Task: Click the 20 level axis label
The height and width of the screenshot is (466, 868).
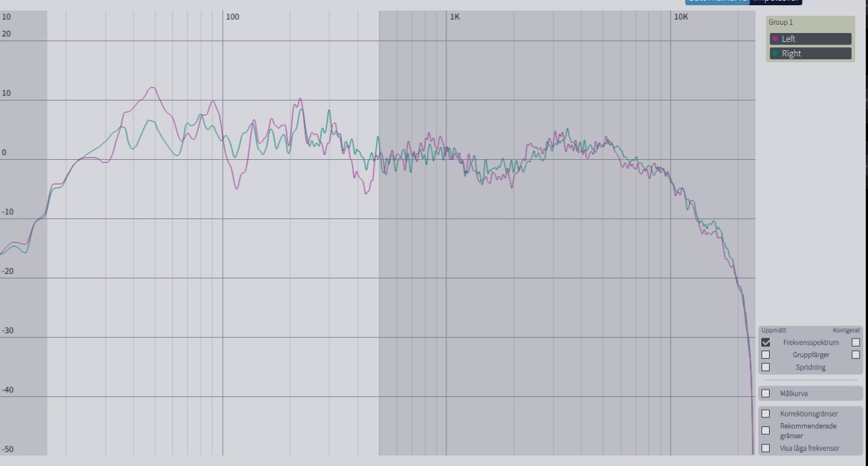Action: click(x=6, y=34)
